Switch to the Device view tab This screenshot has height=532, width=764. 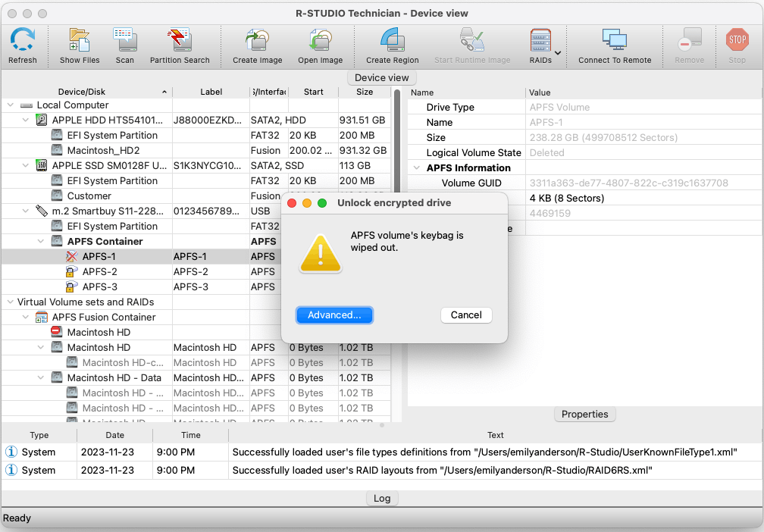point(381,77)
